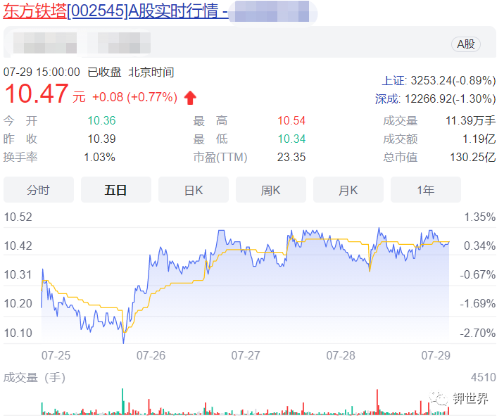Click the current price 10.47
The height and width of the screenshot is (420, 504).
coord(37,94)
